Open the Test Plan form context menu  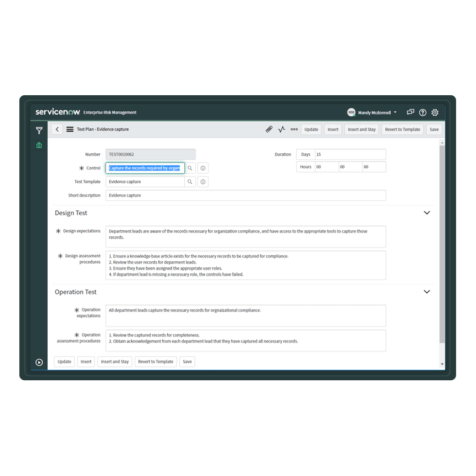pos(69,129)
